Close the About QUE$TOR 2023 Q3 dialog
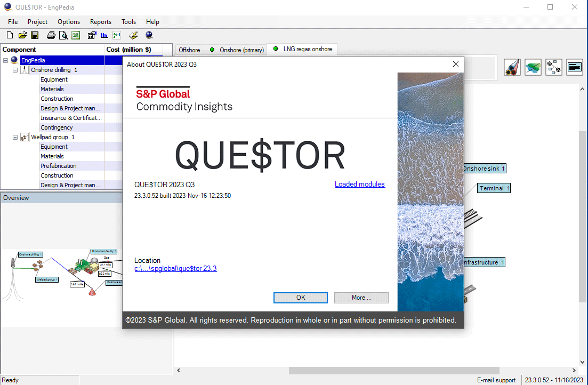 456,64
